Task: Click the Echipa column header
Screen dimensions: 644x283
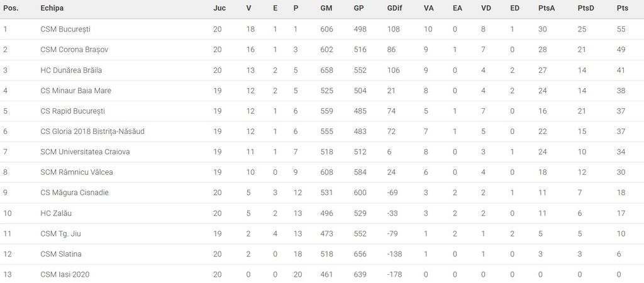Action: coord(52,9)
